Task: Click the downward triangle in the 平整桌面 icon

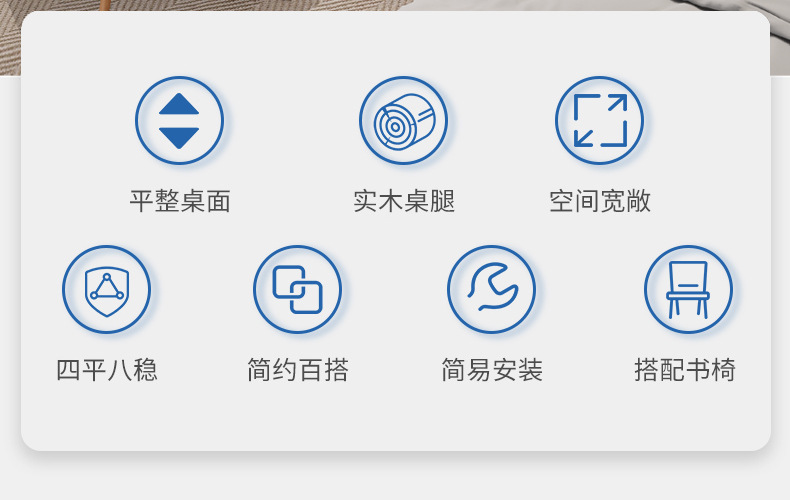Action: pyautogui.click(x=179, y=138)
